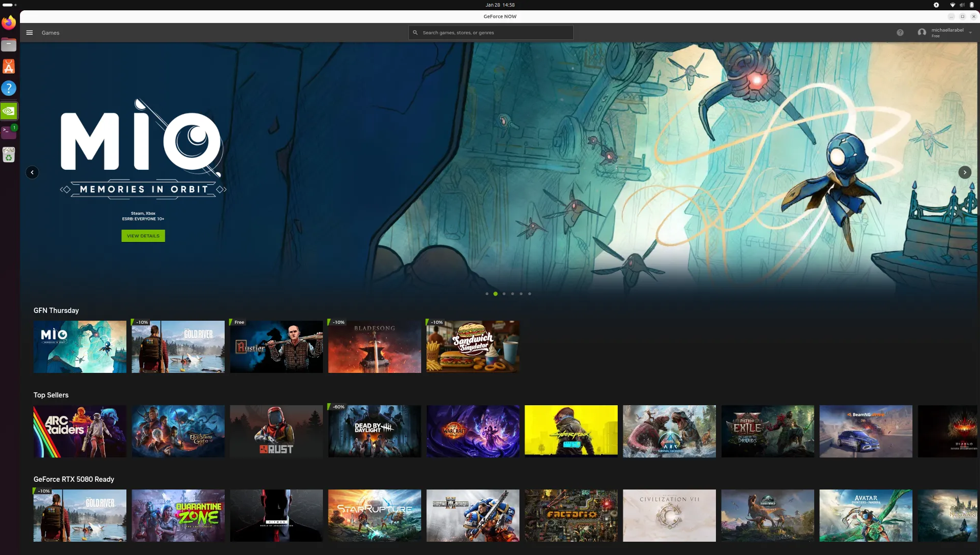This screenshot has width=980, height=555.
Task: Click the help question mark icon
Action: (x=900, y=33)
